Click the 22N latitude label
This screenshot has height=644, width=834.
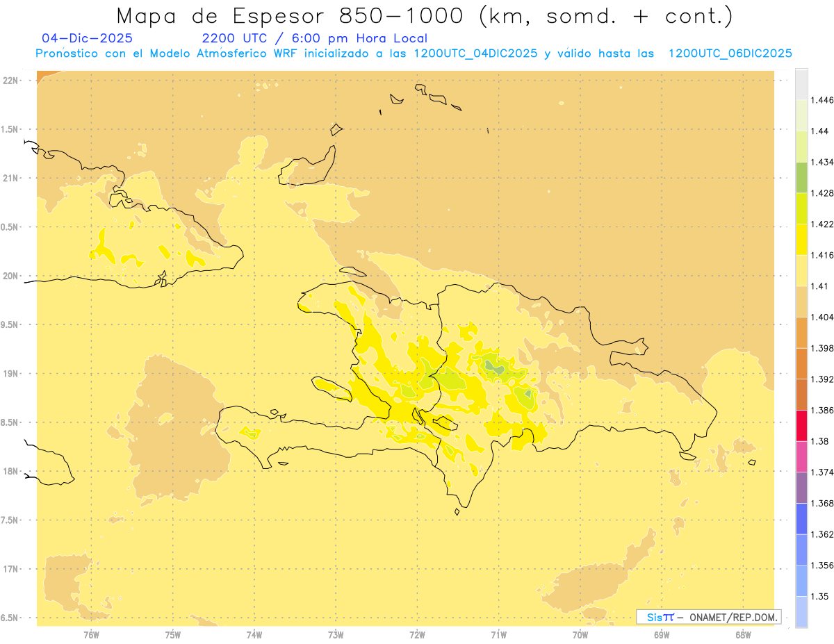[x=10, y=80]
